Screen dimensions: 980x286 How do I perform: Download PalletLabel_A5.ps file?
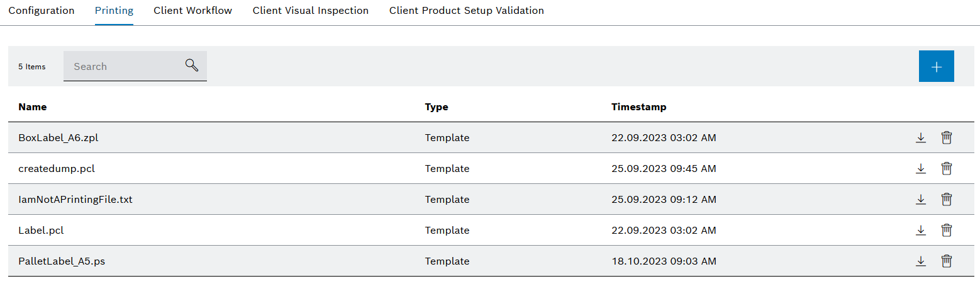coord(920,261)
